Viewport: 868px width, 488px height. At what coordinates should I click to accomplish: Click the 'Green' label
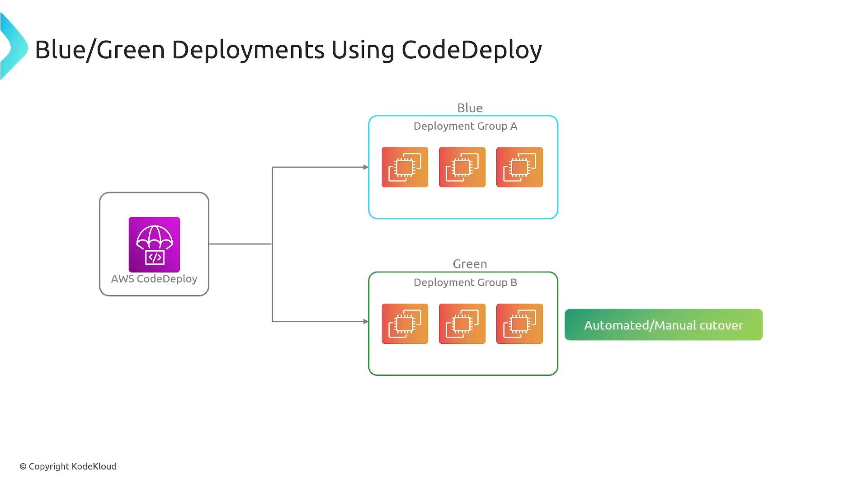click(470, 264)
